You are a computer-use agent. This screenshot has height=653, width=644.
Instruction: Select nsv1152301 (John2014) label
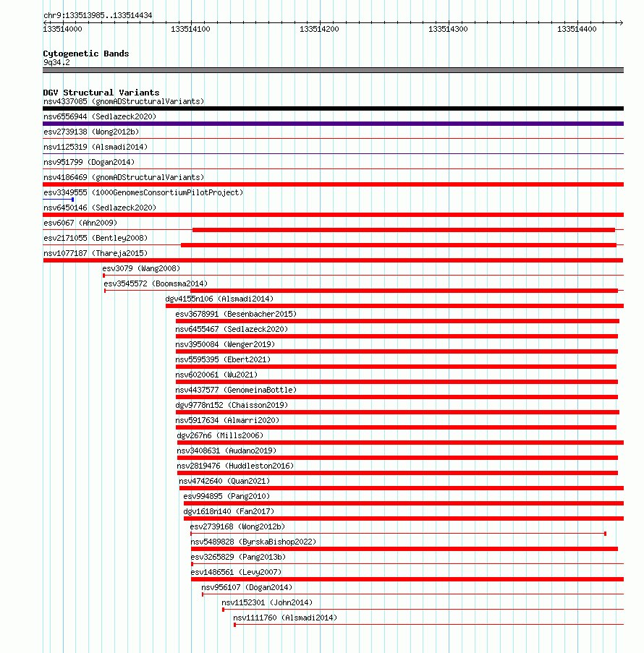pos(267,603)
